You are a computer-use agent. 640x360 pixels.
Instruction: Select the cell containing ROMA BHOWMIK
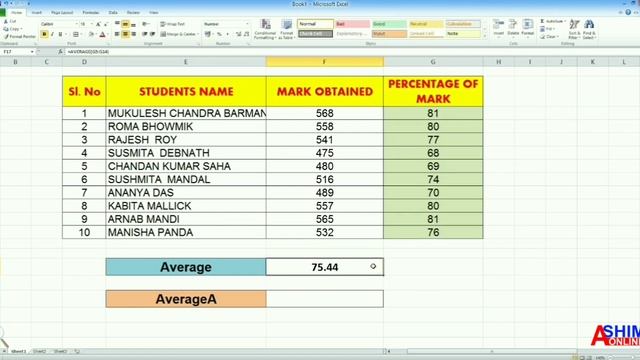[186, 127]
